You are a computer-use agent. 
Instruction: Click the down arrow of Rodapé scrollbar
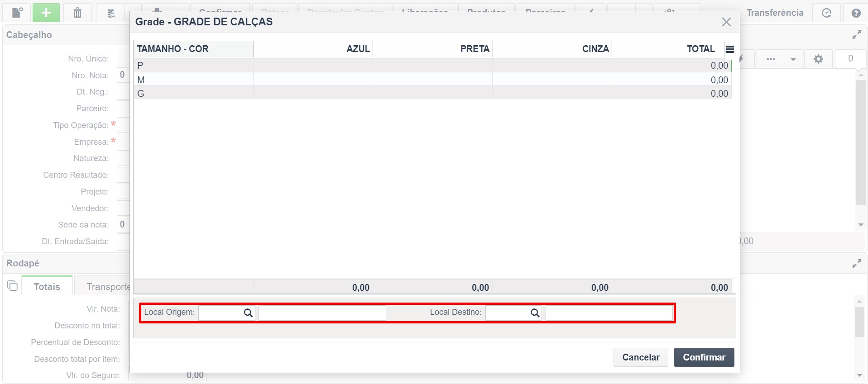coord(859,376)
